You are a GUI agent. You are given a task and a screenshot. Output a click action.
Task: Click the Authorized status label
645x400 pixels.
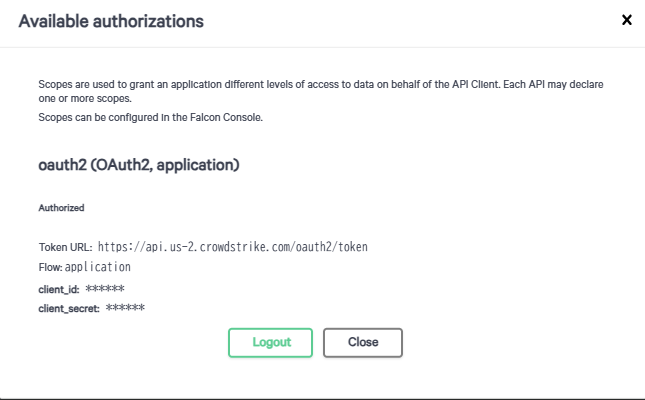pyautogui.click(x=61, y=208)
